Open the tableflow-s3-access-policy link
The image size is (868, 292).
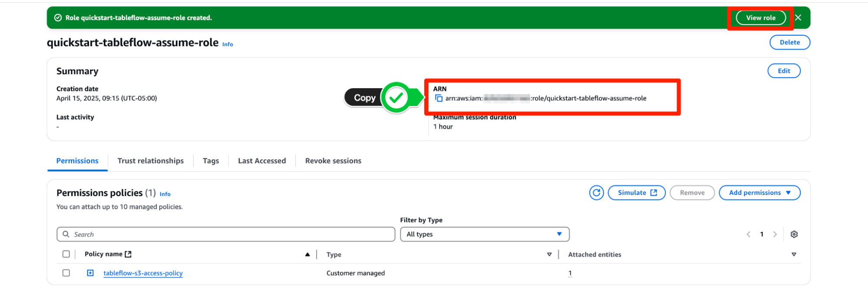pyautogui.click(x=143, y=273)
